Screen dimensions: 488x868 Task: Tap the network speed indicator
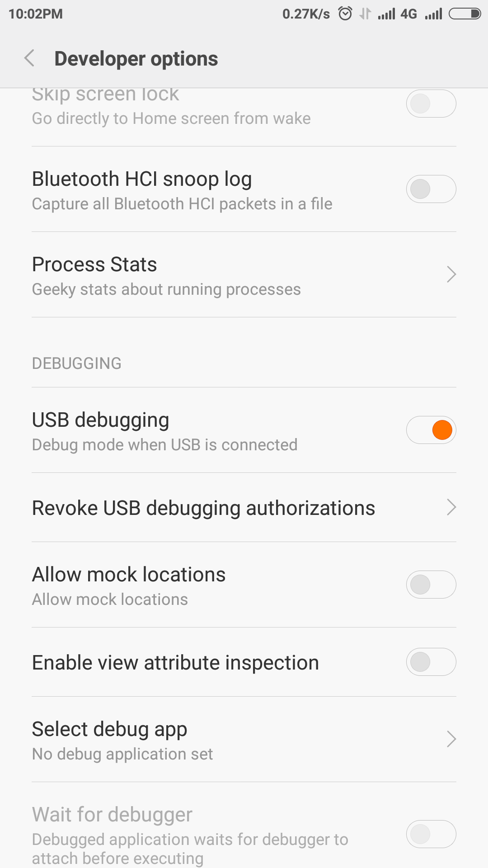tap(306, 14)
